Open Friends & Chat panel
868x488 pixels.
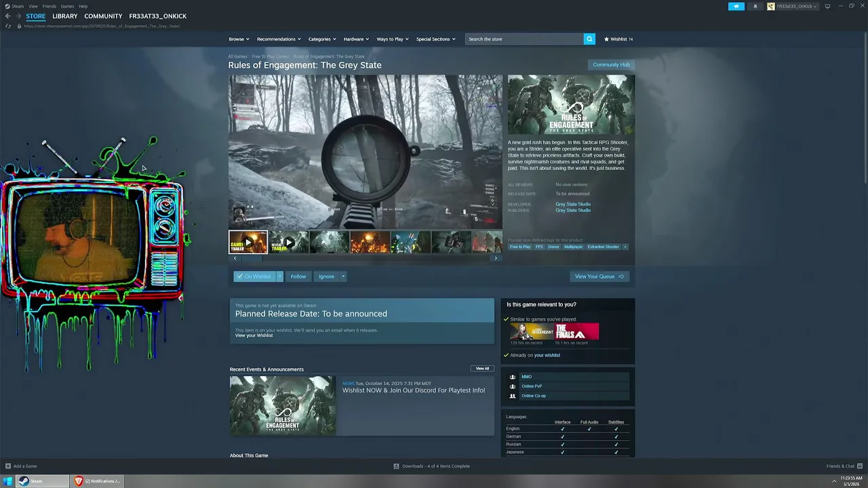tap(844, 466)
